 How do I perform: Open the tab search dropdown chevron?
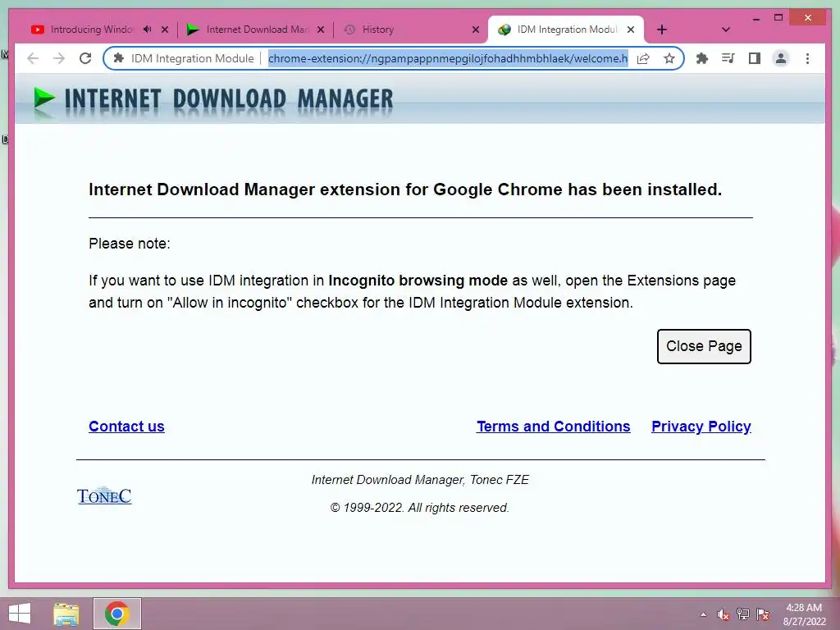tap(726, 30)
